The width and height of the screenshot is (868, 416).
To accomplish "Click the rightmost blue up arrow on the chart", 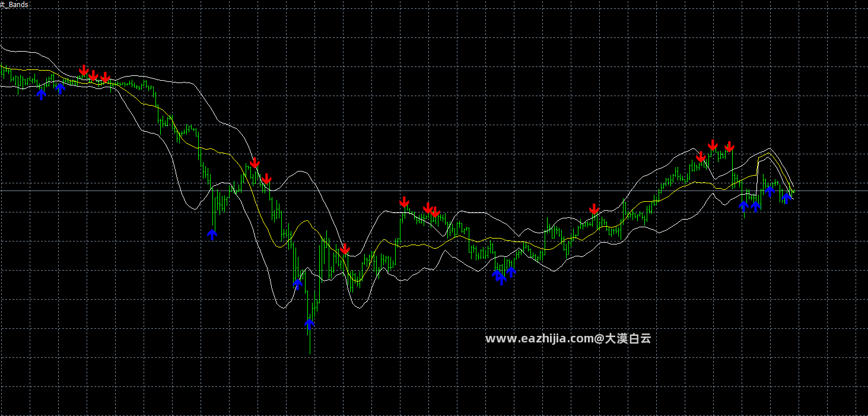I will tap(786, 198).
